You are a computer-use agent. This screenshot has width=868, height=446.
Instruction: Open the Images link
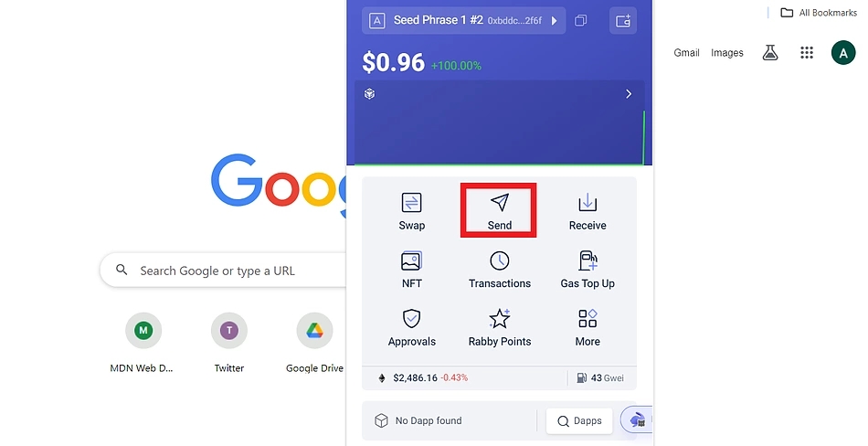[x=727, y=53]
